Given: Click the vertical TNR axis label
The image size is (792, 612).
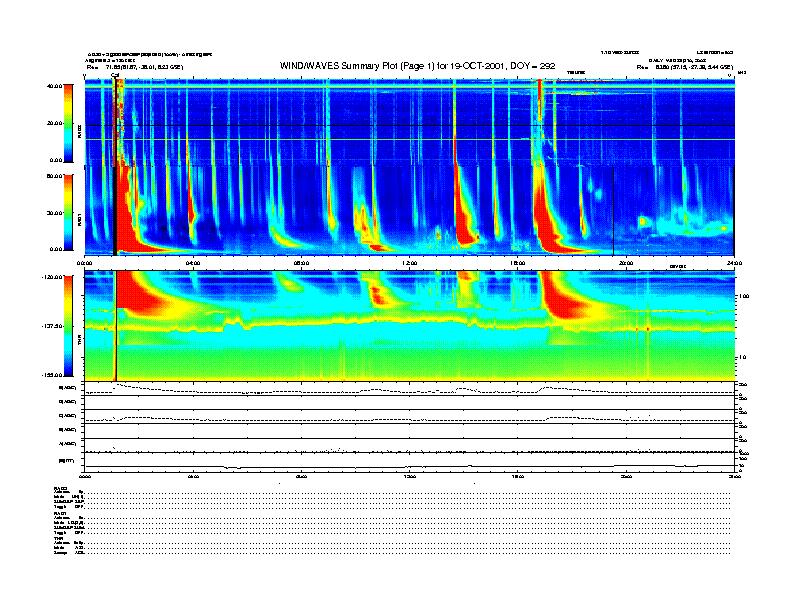Looking at the screenshot, I should click(79, 341).
